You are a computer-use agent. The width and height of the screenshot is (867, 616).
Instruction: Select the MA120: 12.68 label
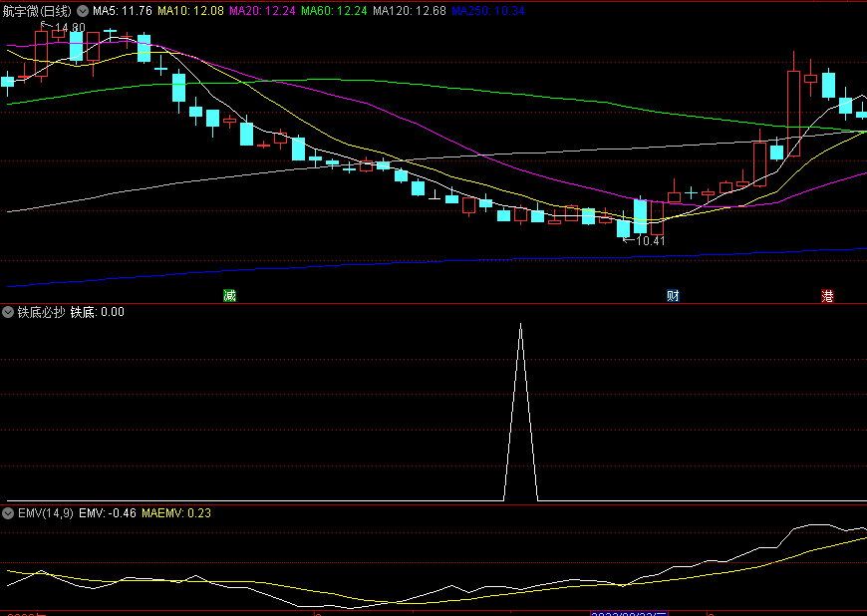click(x=410, y=11)
